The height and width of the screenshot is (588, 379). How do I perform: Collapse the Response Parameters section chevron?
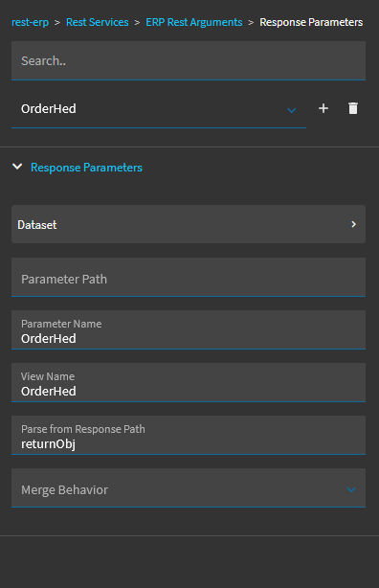point(17,167)
